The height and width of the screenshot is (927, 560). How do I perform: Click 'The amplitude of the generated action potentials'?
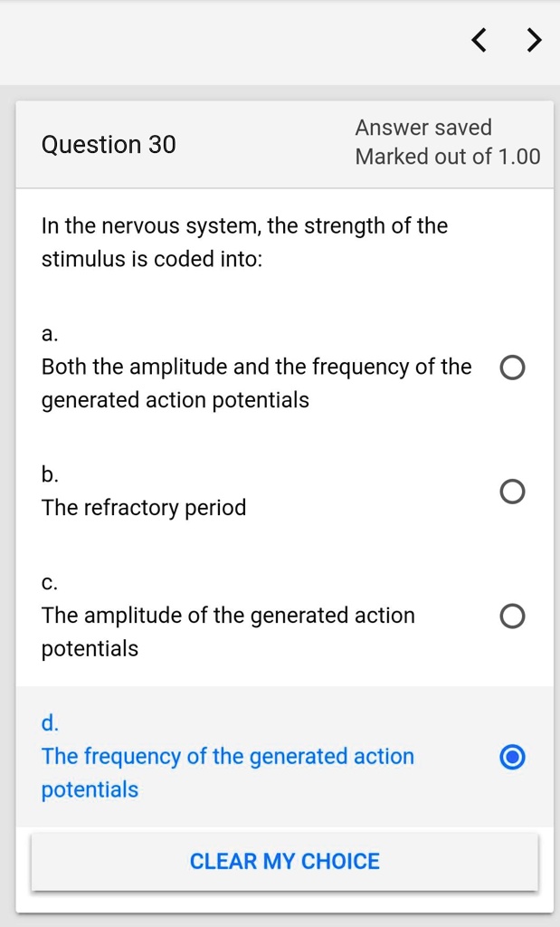(227, 631)
